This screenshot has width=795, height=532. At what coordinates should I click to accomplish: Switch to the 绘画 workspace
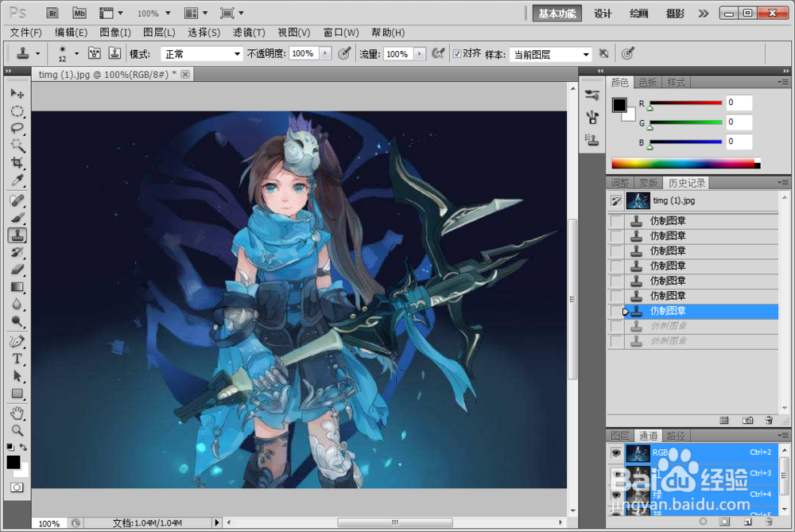[x=638, y=14]
